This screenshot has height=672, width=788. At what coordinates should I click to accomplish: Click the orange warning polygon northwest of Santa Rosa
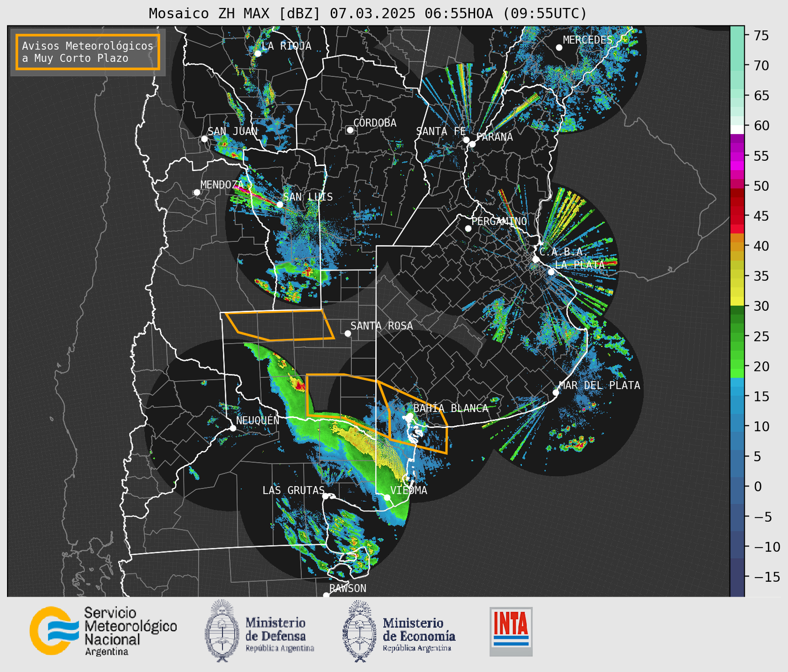point(280,325)
